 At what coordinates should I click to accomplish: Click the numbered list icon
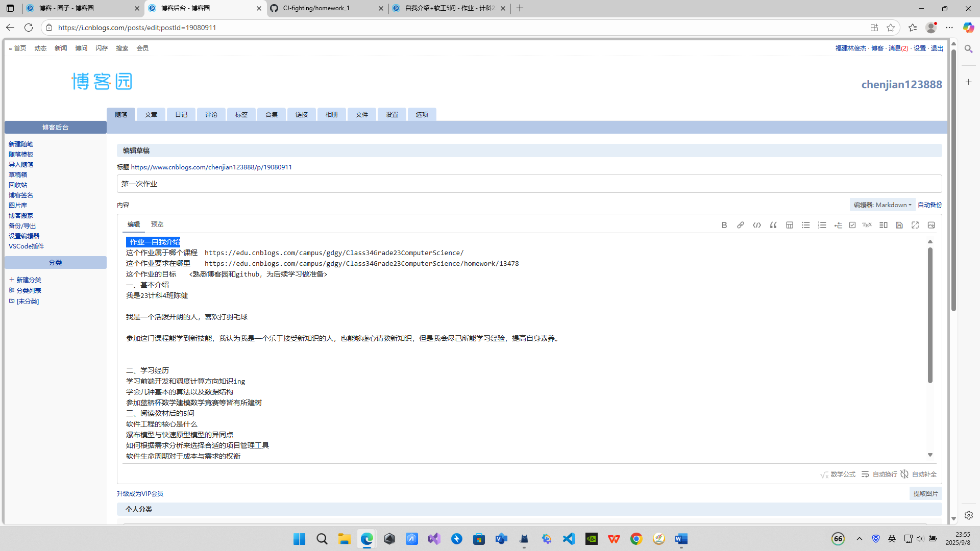click(x=822, y=225)
